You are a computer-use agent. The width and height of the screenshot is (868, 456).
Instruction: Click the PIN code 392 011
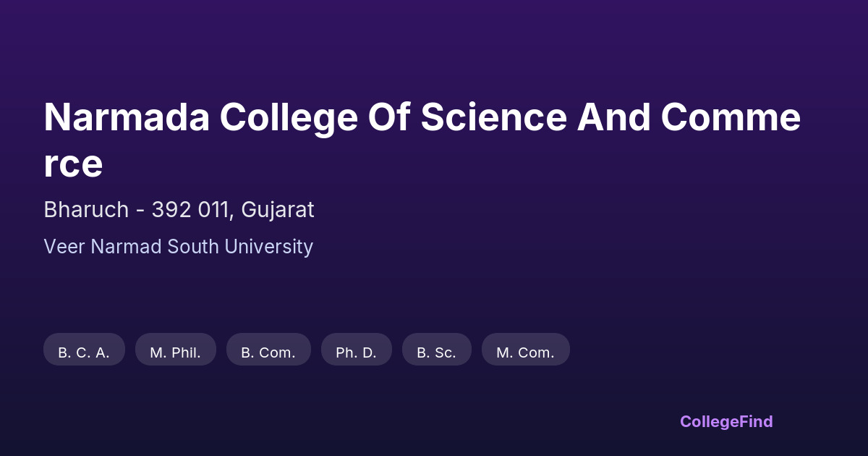[192, 210]
